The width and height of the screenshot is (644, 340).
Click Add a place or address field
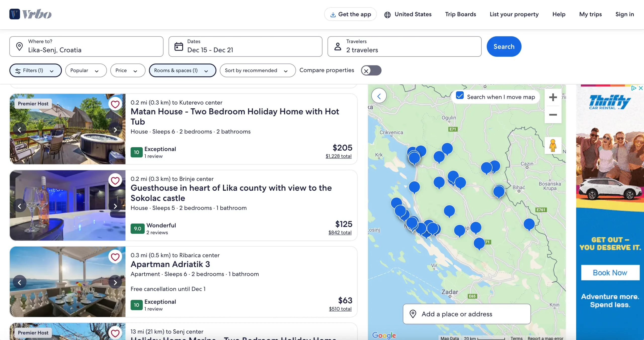pos(467,314)
